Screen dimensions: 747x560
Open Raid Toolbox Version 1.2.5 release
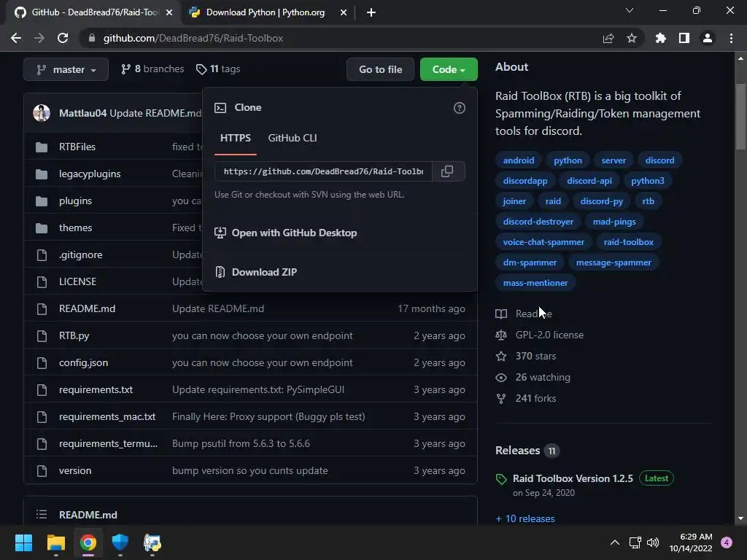click(x=573, y=478)
